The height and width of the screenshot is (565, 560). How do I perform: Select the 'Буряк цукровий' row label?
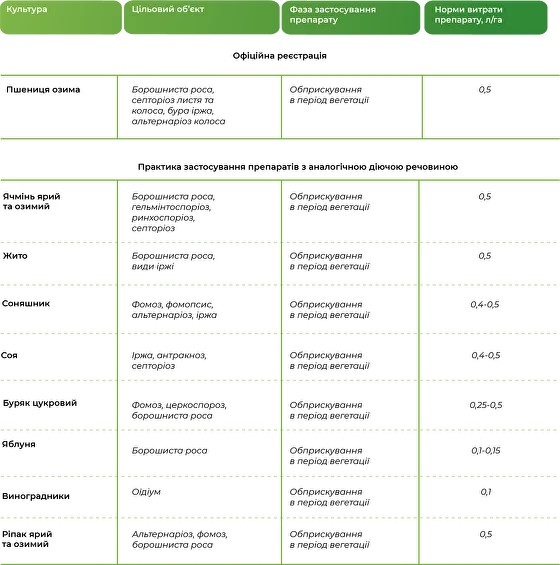(x=40, y=403)
